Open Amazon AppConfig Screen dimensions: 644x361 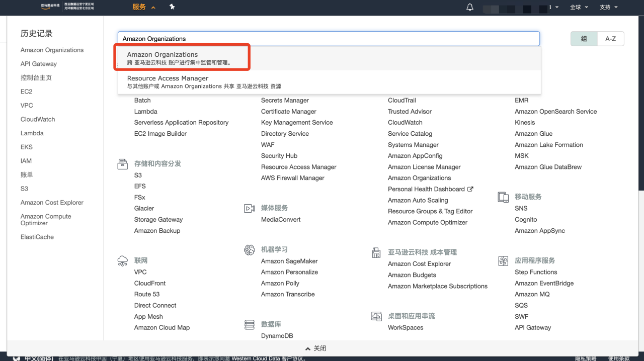tap(415, 156)
